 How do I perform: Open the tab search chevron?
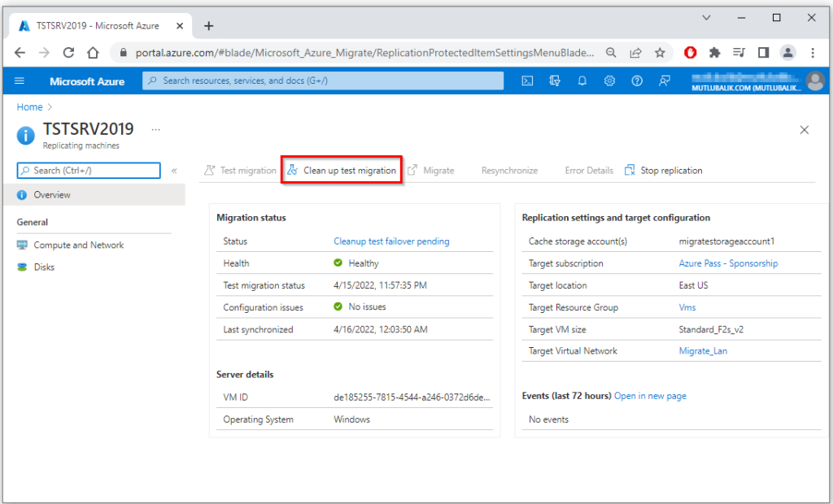707,18
